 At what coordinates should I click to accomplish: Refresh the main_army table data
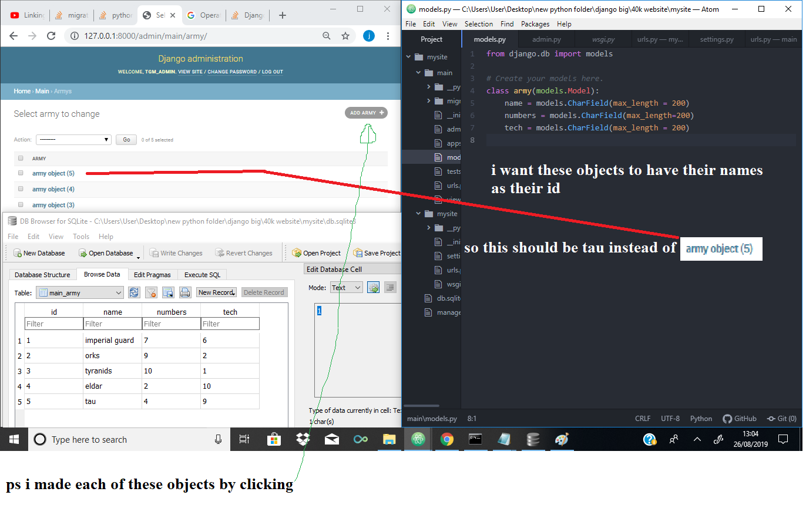coord(134,292)
